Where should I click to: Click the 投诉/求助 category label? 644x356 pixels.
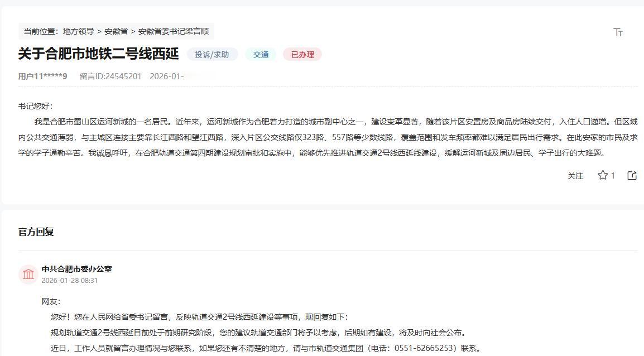(x=212, y=55)
